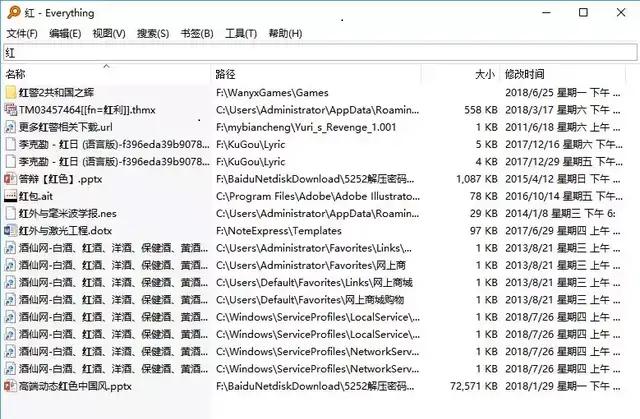
Task: Open the 视图(V) menu
Action: [109, 33]
